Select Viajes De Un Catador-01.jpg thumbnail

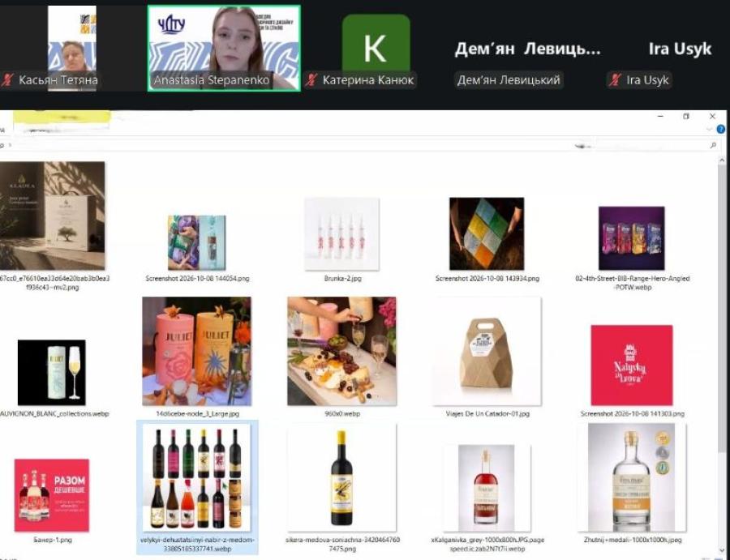[x=487, y=351]
